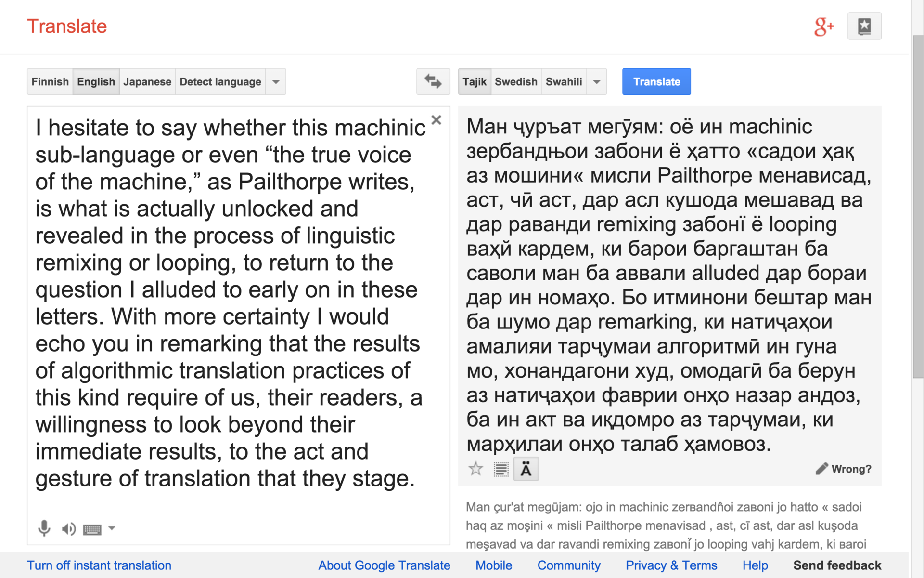Clear the source text with X
924x578 pixels.
click(436, 120)
